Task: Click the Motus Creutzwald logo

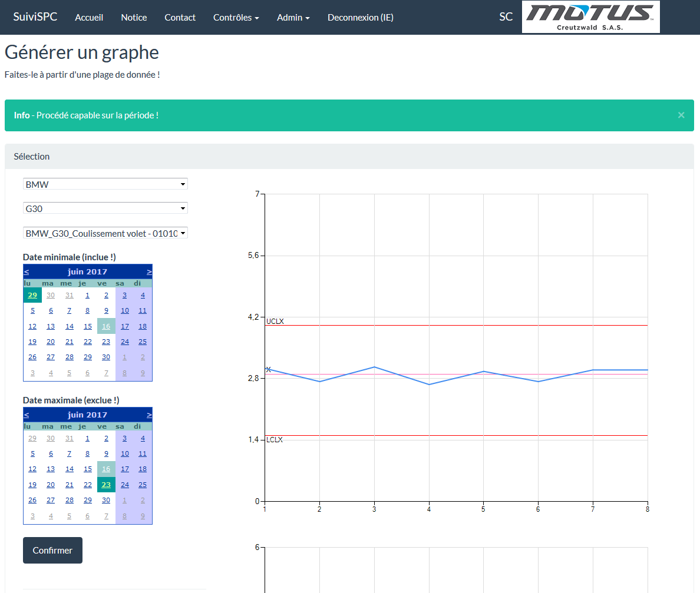Action: click(590, 17)
